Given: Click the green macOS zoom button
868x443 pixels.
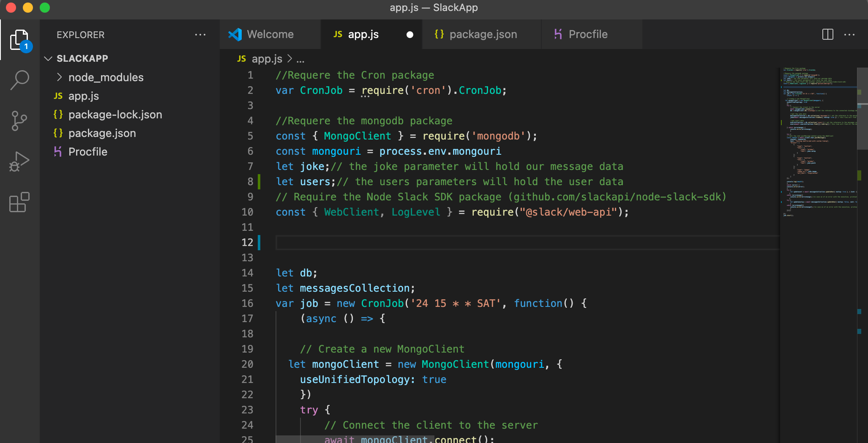Looking at the screenshot, I should (45, 8).
